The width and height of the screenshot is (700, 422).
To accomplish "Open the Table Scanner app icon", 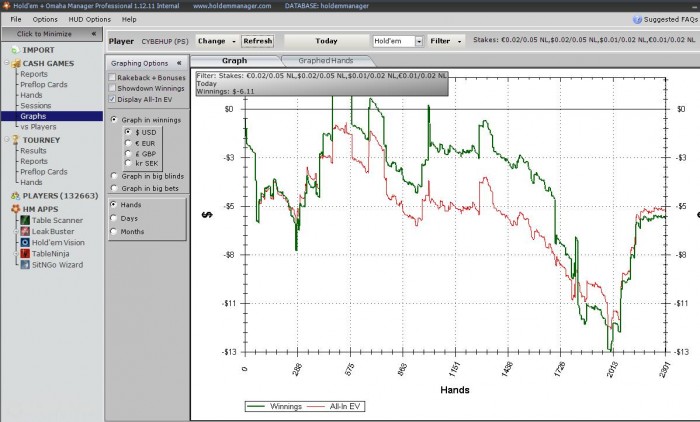I will (25, 220).
